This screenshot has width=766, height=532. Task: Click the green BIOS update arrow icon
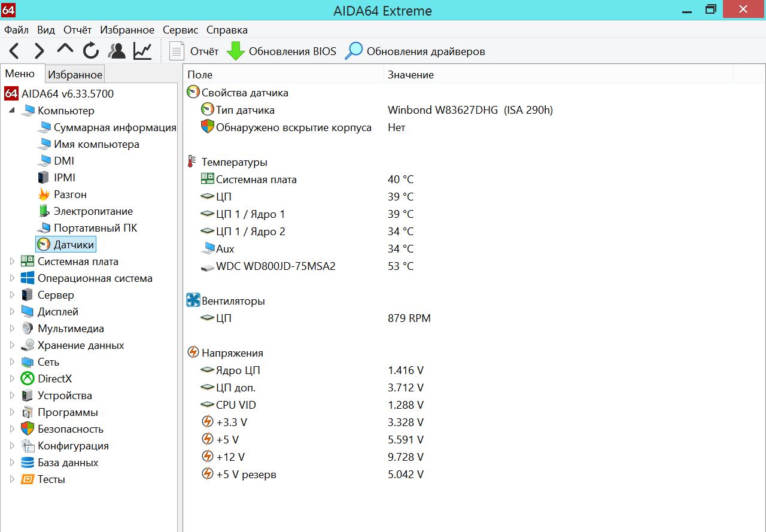click(x=236, y=51)
